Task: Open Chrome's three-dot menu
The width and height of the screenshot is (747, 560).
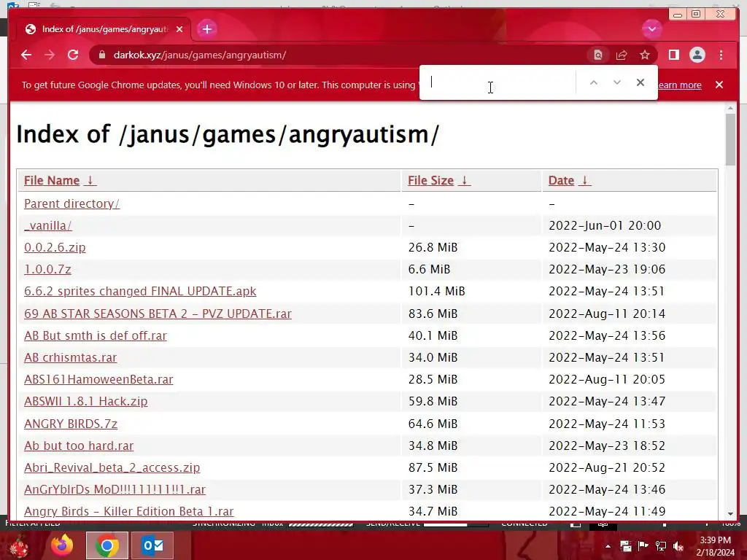Action: tap(721, 55)
